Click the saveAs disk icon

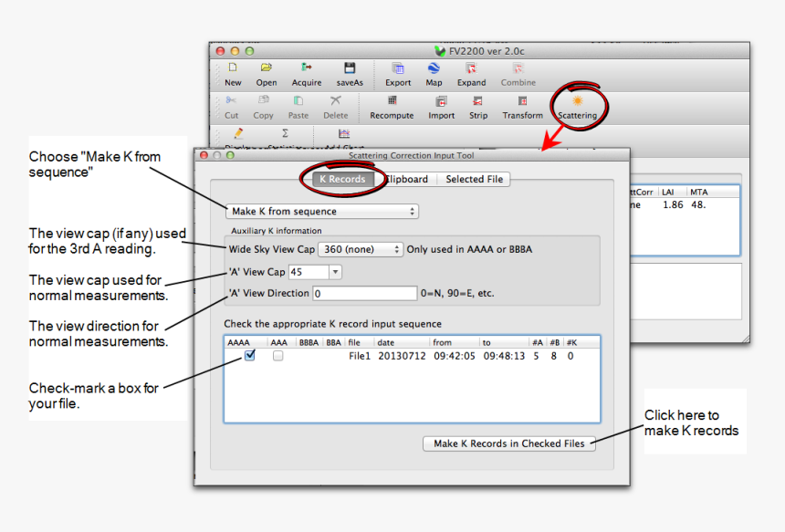(x=350, y=68)
